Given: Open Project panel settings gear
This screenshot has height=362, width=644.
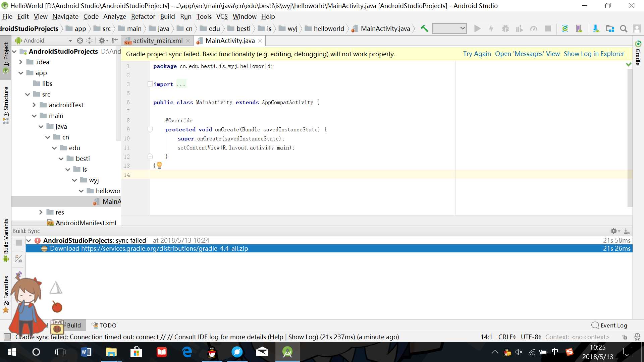Looking at the screenshot, I should tap(103, 41).
